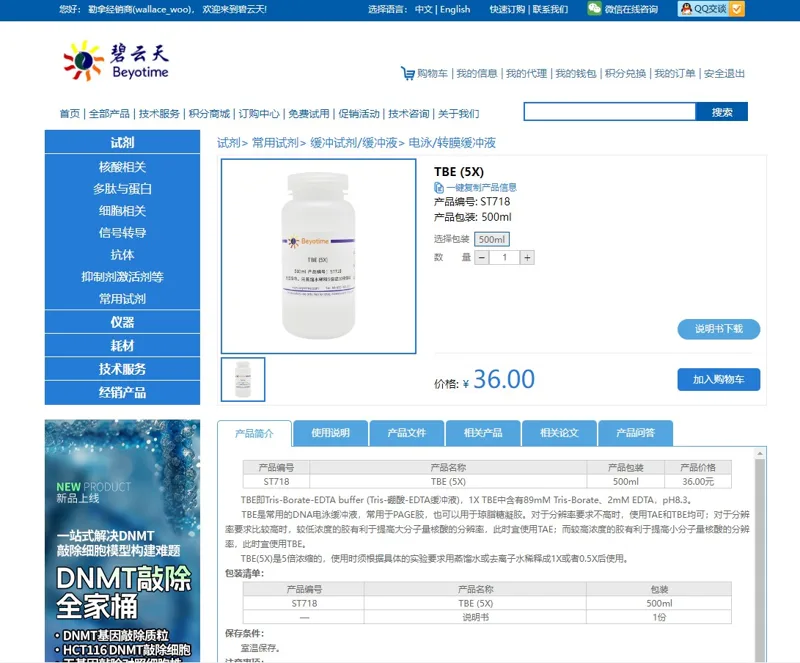
Task: Click breadcrumb 电泳/转膜缓冲液
Action: [452, 142]
